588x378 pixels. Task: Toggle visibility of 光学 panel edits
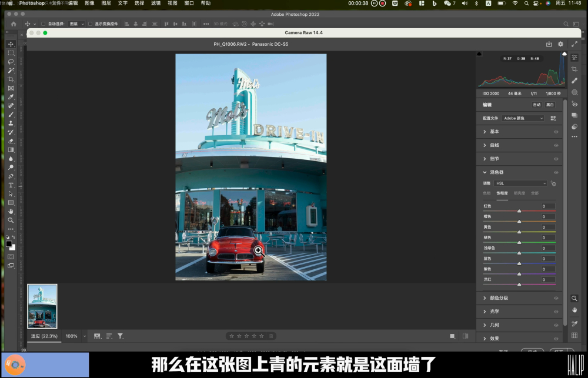(556, 312)
